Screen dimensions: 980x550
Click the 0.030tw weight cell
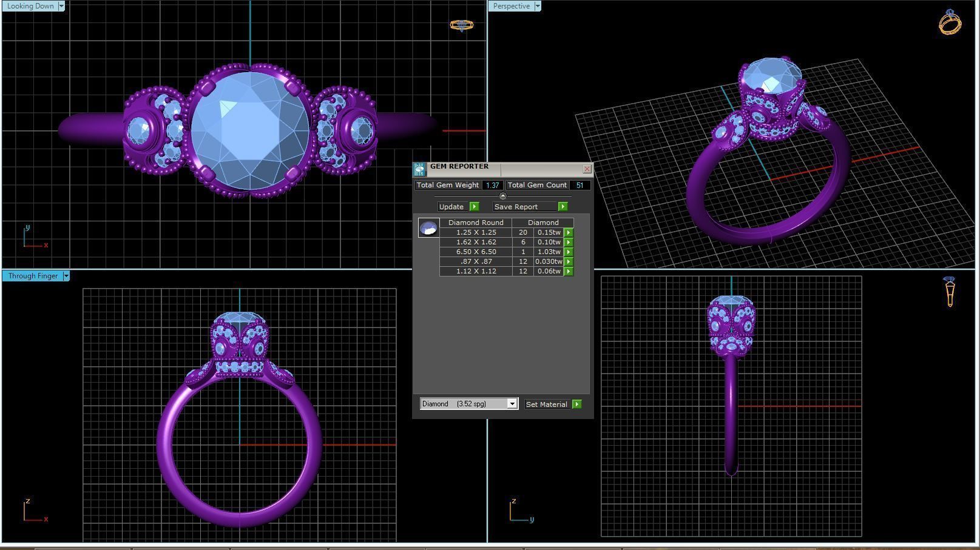549,261
